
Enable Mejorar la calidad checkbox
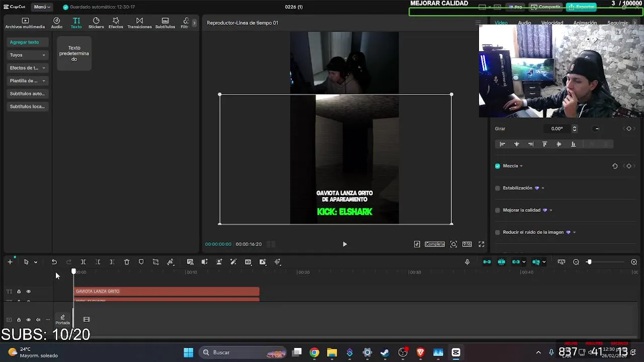(498, 210)
